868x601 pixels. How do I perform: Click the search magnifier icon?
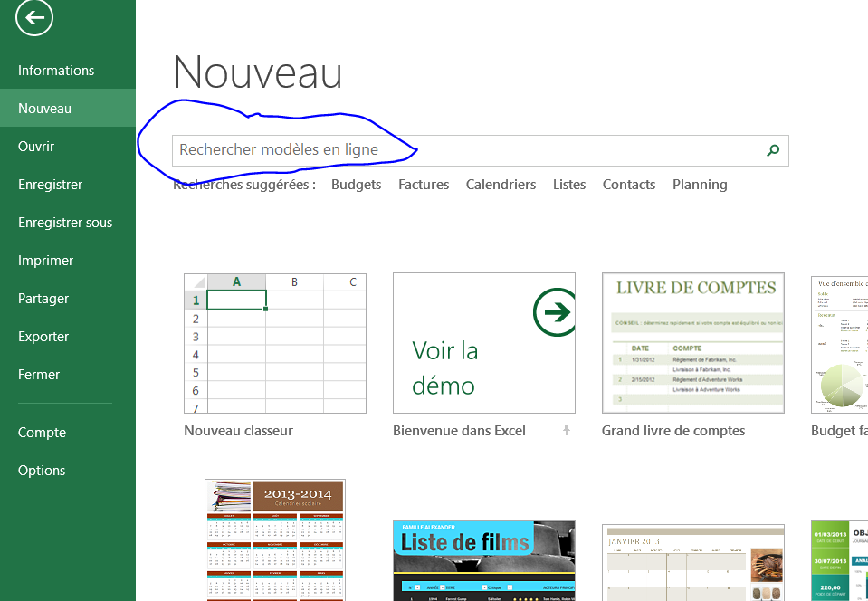click(772, 150)
